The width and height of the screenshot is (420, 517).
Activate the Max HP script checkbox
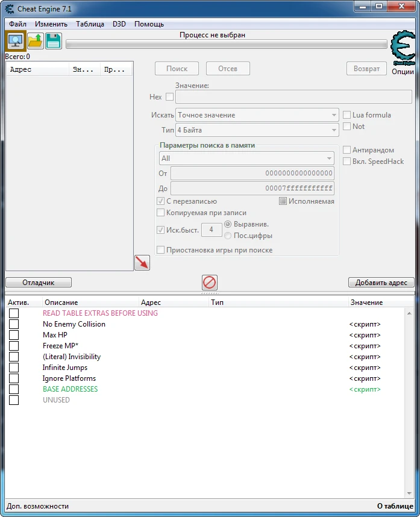pyautogui.click(x=14, y=335)
